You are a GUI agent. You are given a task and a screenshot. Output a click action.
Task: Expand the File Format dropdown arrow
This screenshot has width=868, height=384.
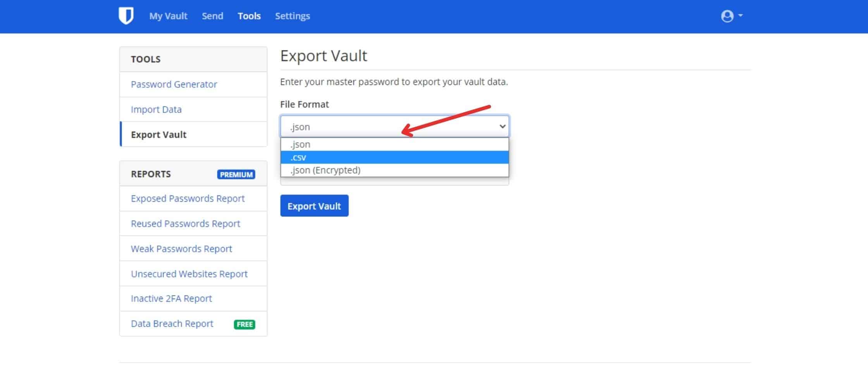pyautogui.click(x=502, y=126)
